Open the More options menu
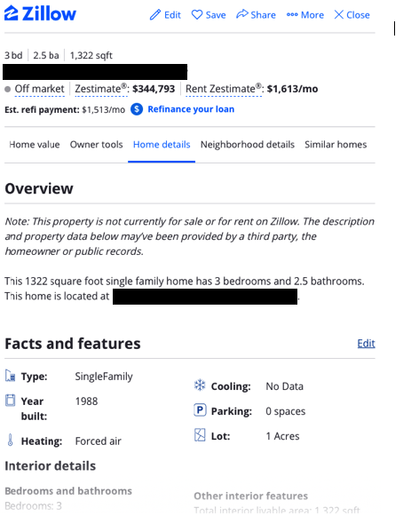This screenshot has width=419, height=532. (305, 15)
